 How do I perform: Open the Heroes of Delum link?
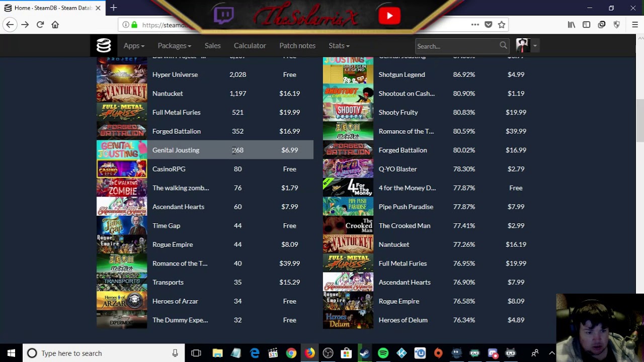pos(403,320)
